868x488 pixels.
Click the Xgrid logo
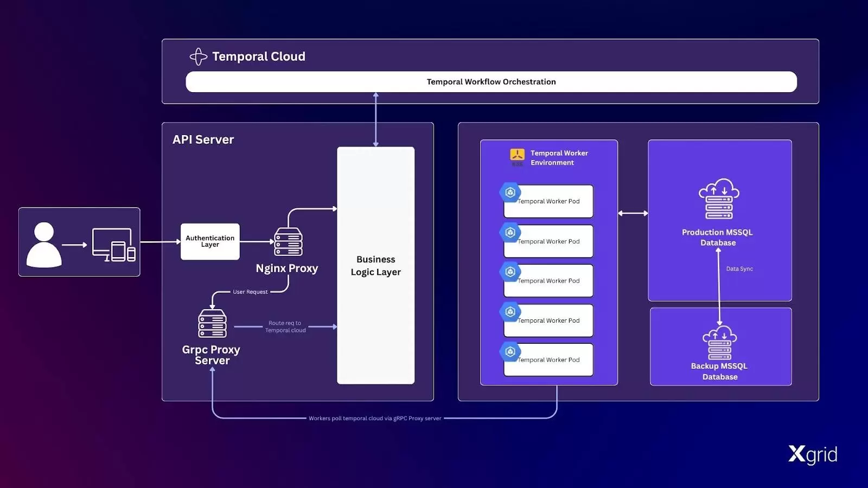point(813,454)
